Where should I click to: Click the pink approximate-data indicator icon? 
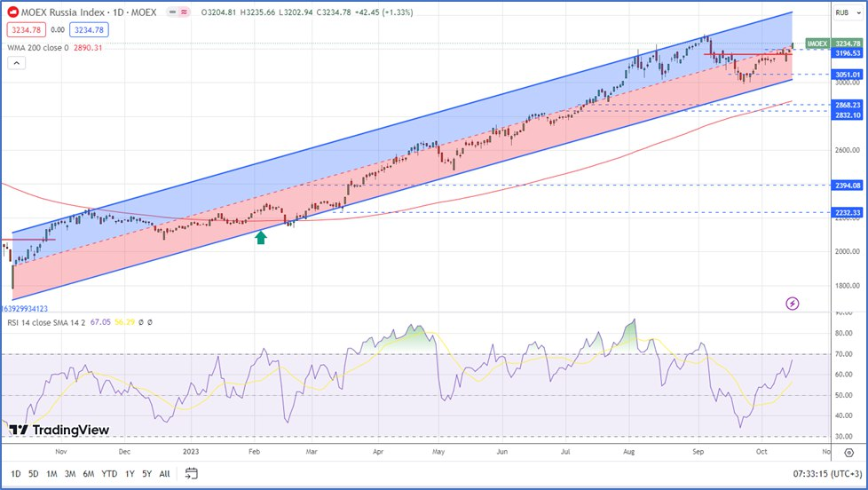point(184,12)
